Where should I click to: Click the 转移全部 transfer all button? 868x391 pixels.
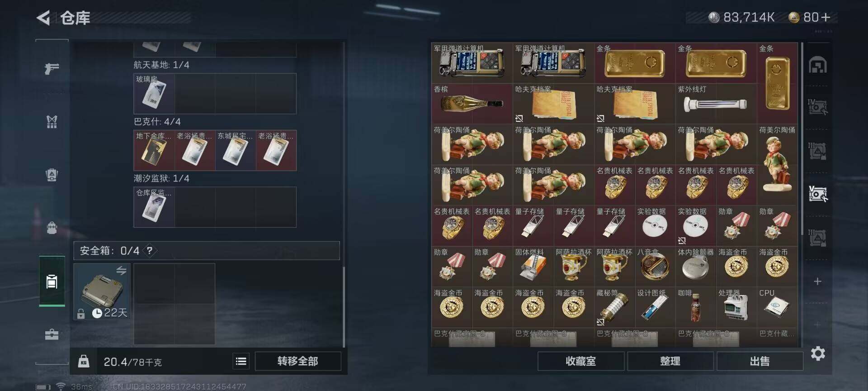click(x=298, y=361)
